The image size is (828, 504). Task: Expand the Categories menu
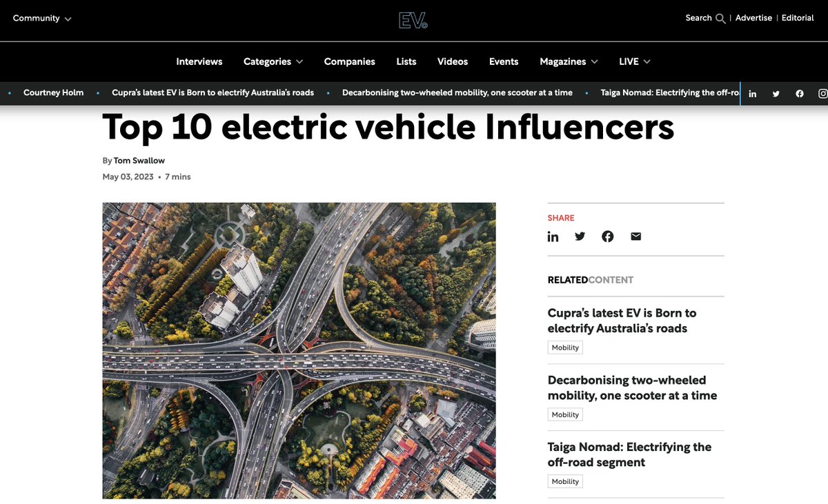tap(273, 61)
